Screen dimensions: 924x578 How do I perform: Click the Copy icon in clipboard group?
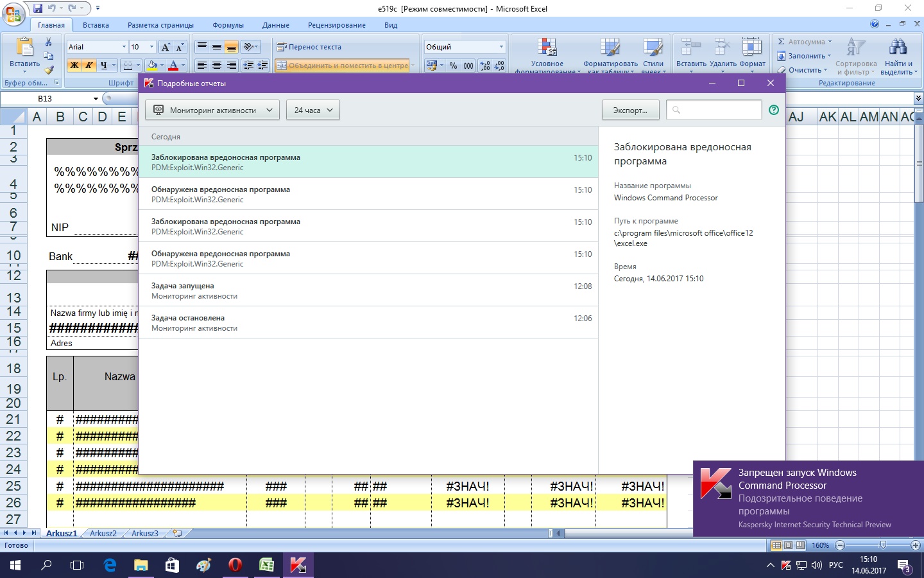[49, 56]
